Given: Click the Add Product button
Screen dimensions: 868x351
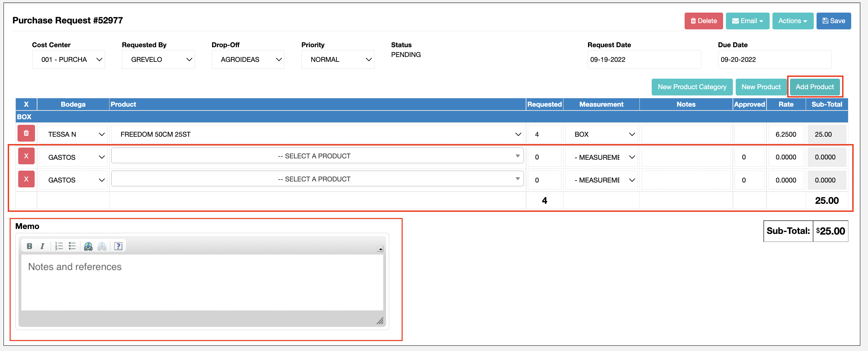Looking at the screenshot, I should (814, 87).
